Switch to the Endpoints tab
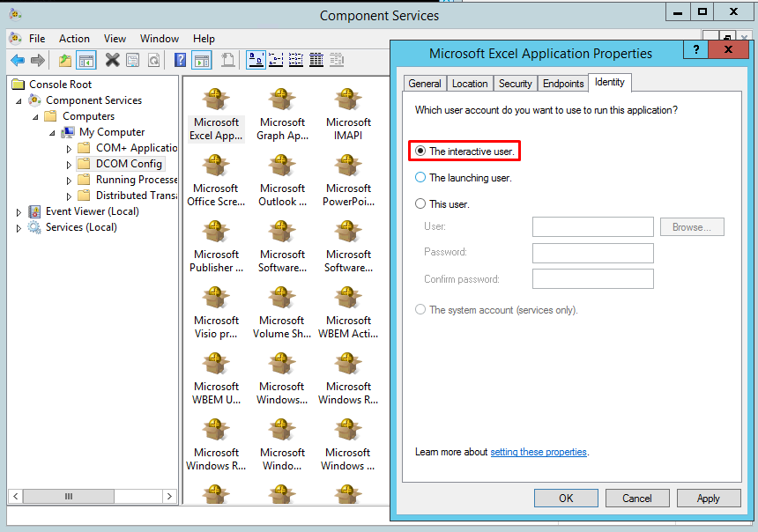 pyautogui.click(x=563, y=84)
